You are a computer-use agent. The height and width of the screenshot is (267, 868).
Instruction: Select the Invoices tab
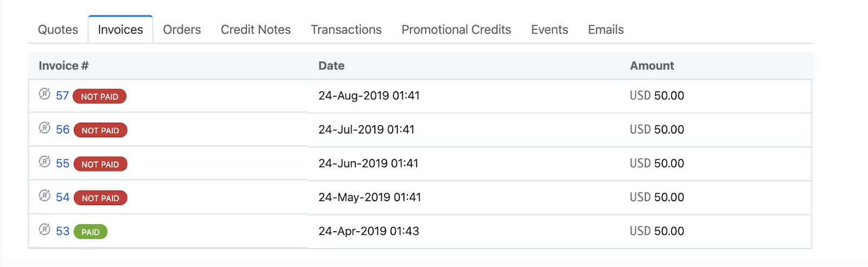tap(120, 30)
